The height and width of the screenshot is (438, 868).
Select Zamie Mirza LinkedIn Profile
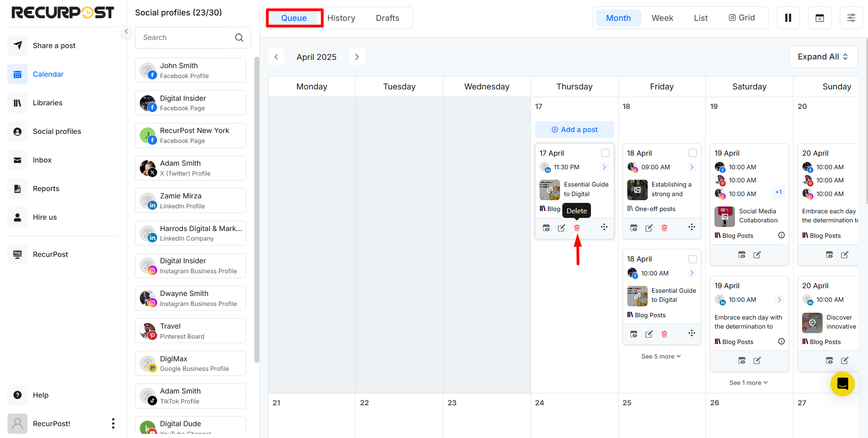tap(190, 201)
